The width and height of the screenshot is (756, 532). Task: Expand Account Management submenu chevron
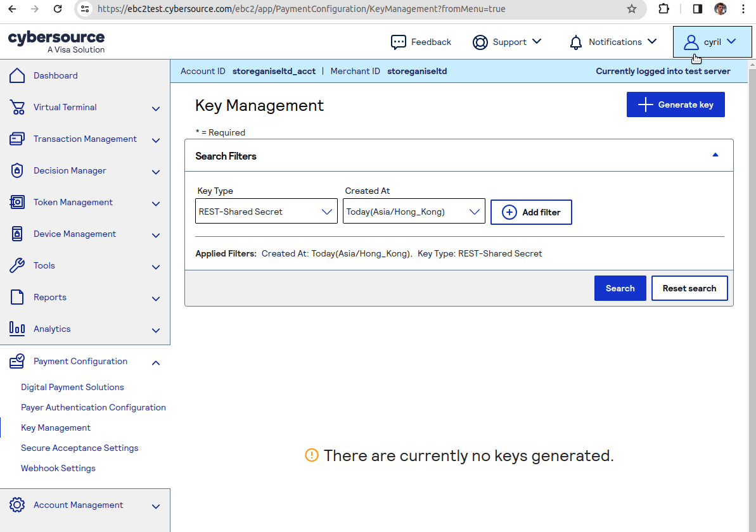[x=156, y=507]
